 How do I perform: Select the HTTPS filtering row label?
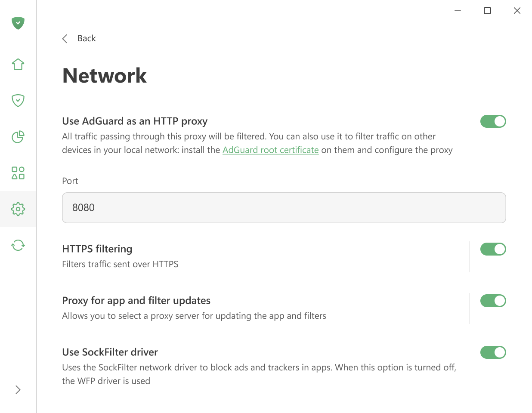tap(97, 249)
